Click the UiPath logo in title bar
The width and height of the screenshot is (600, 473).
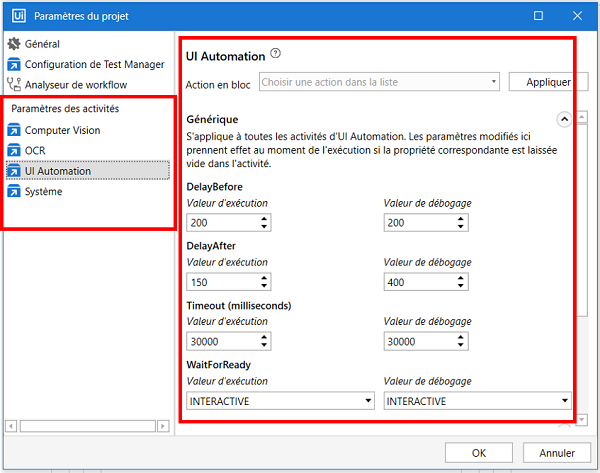pos(17,16)
